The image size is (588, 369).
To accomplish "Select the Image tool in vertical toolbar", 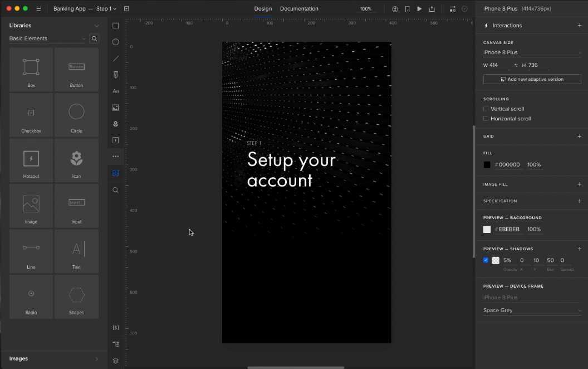I will pos(115,108).
